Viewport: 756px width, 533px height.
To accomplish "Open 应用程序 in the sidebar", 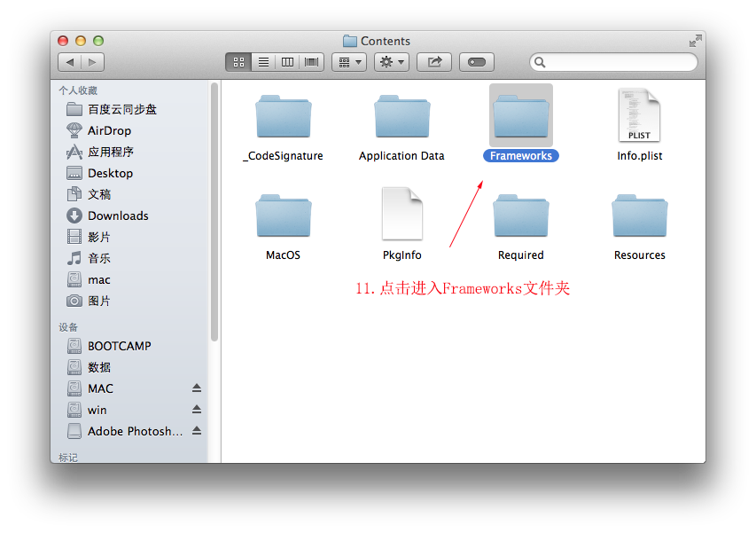I will (130, 152).
